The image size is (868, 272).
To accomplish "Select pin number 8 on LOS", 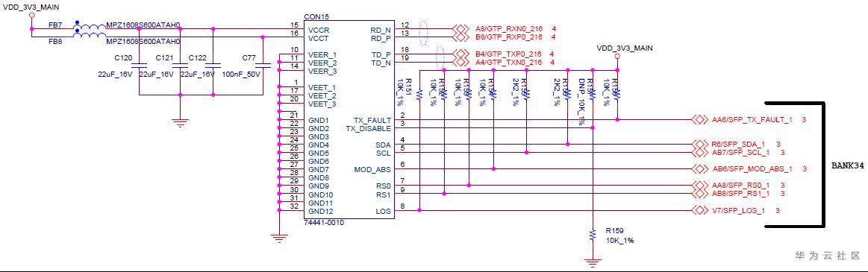I will [x=402, y=206].
